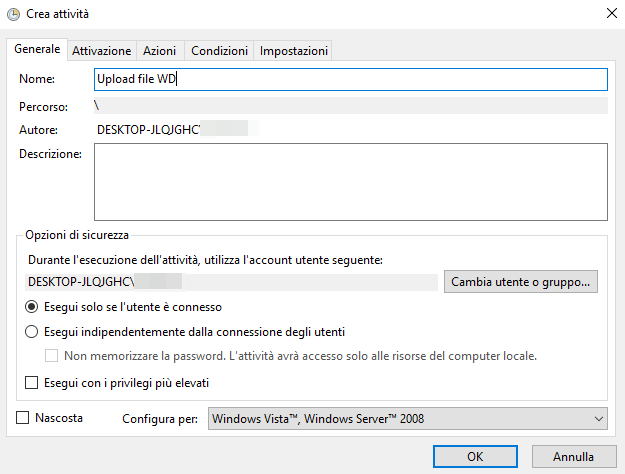Select Esegui solo se l'utente è connesso
The height and width of the screenshot is (474, 625).
(x=32, y=306)
